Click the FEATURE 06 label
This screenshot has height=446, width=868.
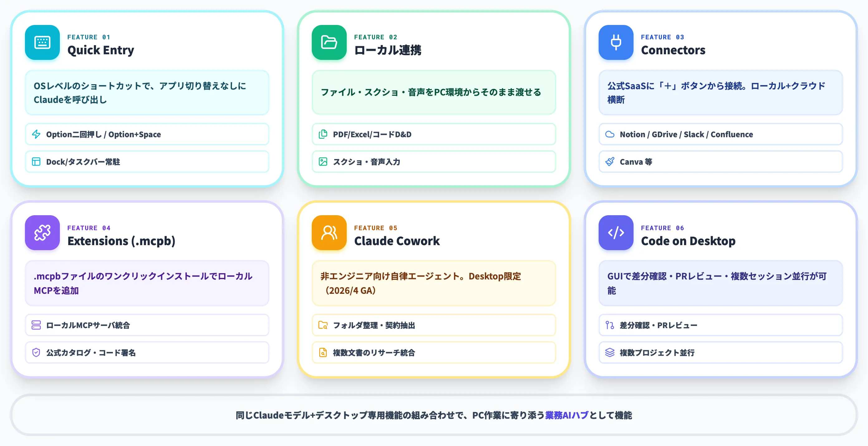pos(662,228)
